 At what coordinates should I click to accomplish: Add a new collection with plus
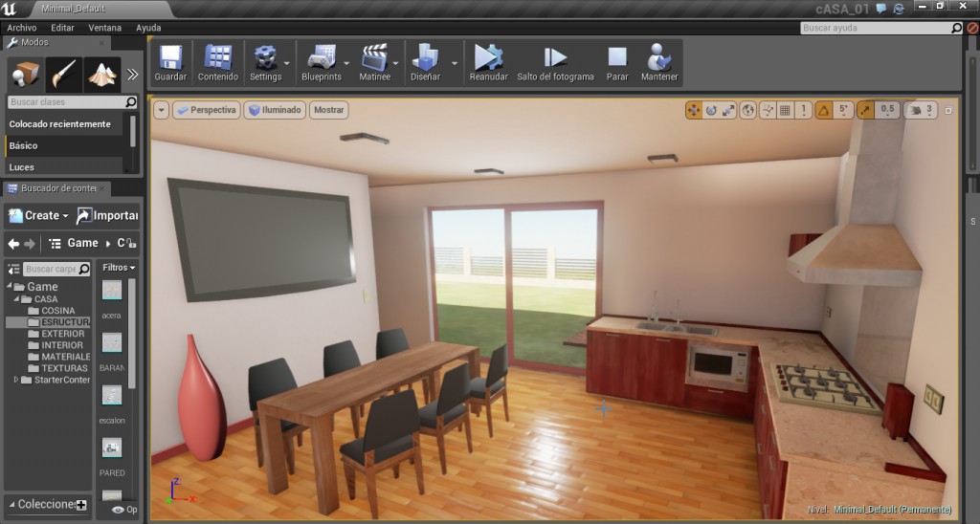point(81,505)
